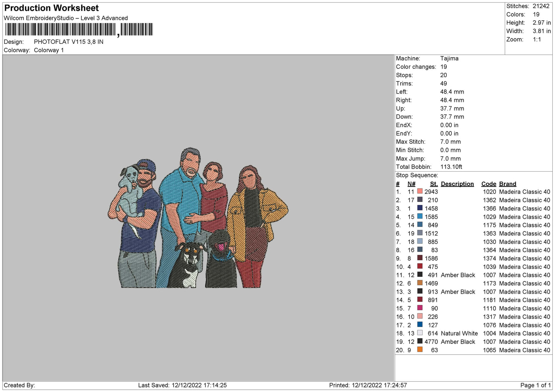This screenshot has height=392, width=555.
Task: Click the red swatch for code 1039
Action: [x=420, y=266]
